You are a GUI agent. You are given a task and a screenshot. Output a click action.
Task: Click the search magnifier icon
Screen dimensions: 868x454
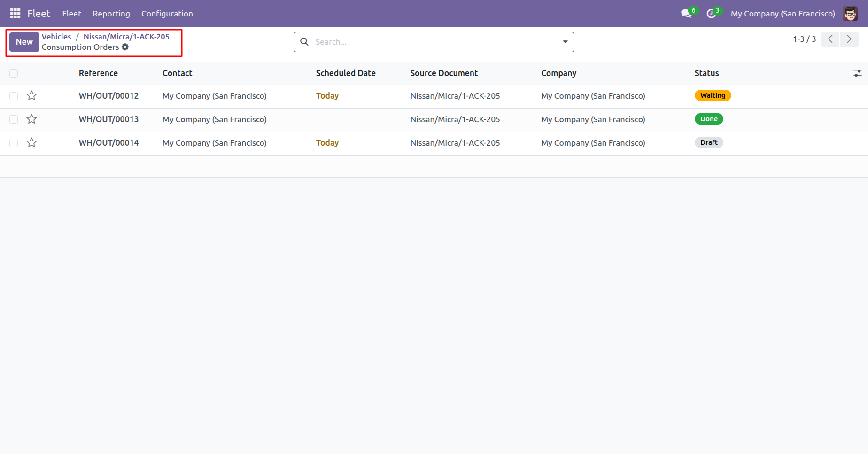[304, 42]
